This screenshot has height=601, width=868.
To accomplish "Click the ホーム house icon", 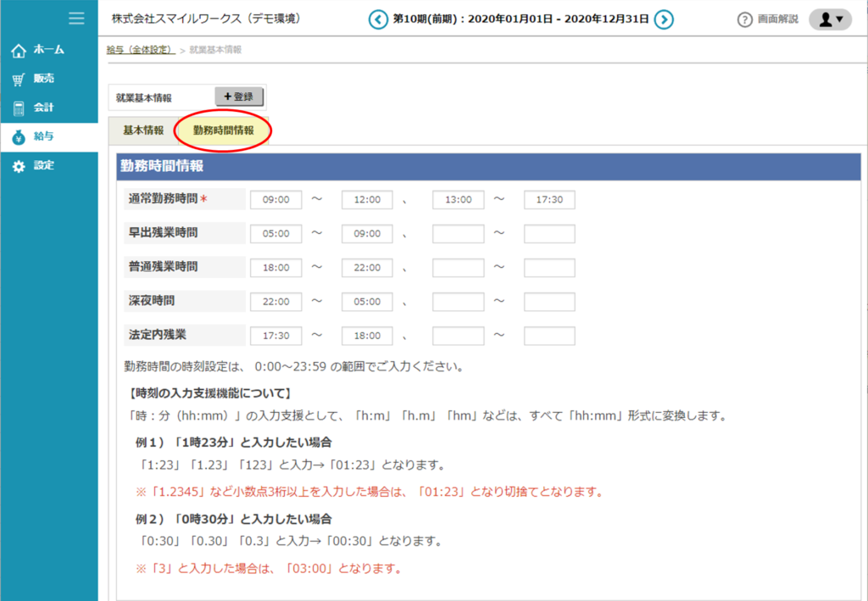I will coord(19,51).
